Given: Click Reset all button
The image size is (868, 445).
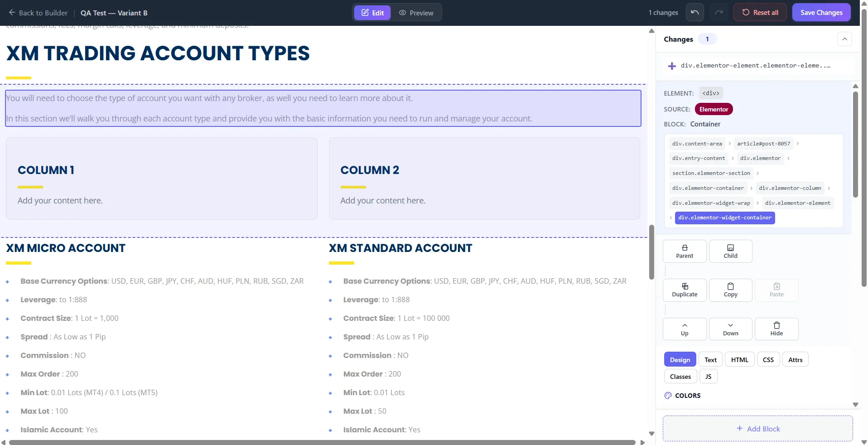Looking at the screenshot, I should point(760,13).
